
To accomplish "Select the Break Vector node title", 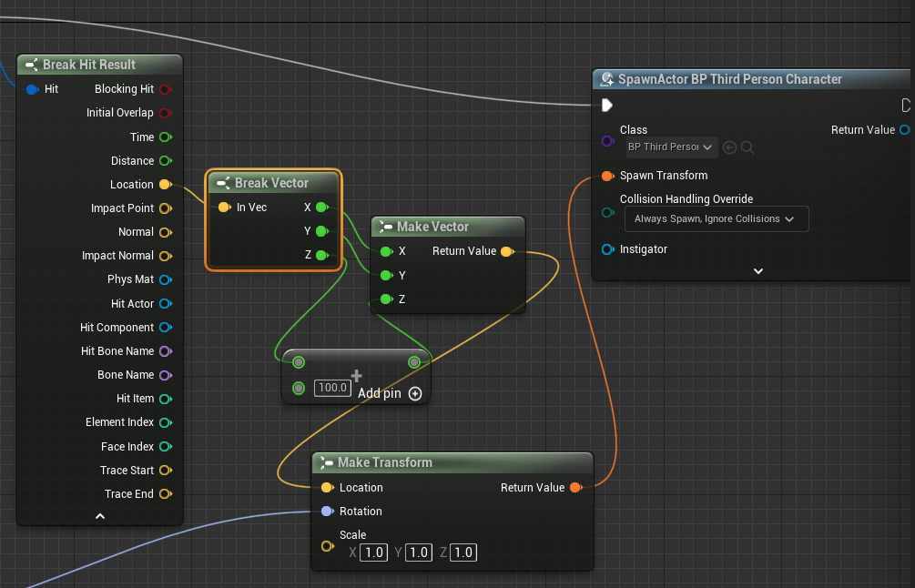I will coord(271,183).
